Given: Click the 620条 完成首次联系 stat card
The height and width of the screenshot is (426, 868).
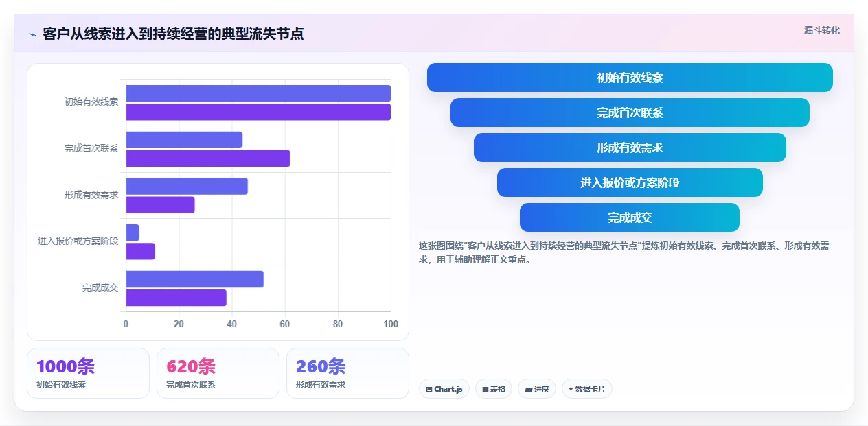Looking at the screenshot, I should tap(218, 373).
